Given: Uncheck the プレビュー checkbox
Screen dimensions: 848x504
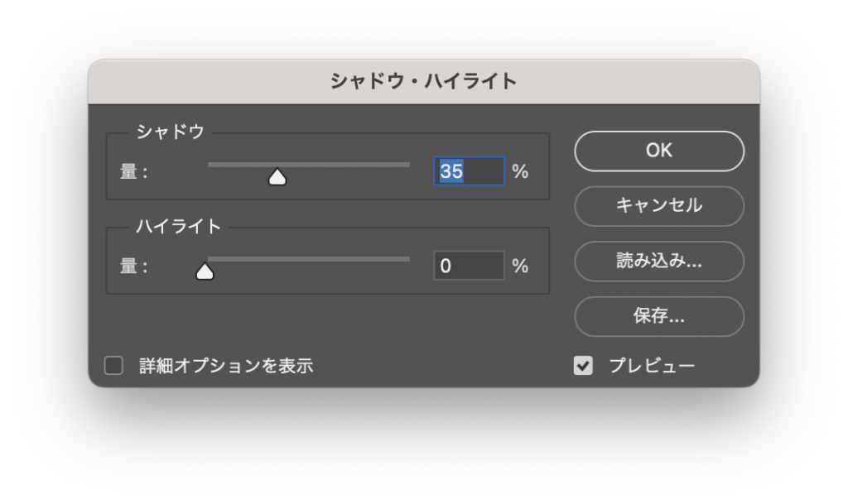Looking at the screenshot, I should click(x=583, y=366).
